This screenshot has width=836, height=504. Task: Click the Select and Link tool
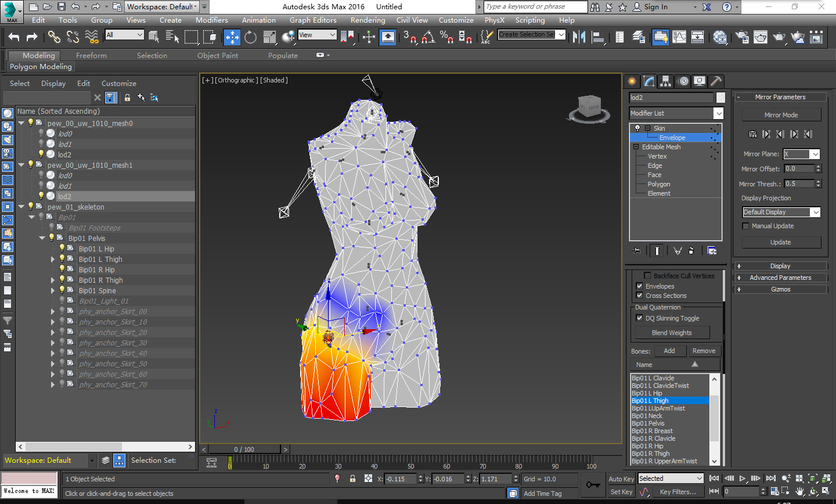(x=54, y=37)
